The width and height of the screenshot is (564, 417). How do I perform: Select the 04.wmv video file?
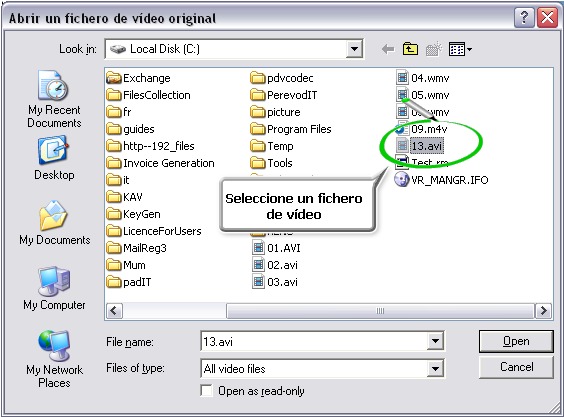pyautogui.click(x=423, y=78)
